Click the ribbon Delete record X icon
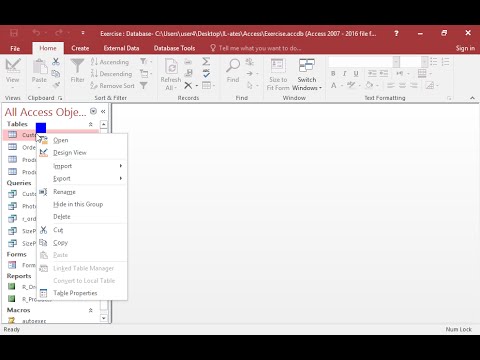Screen dimensions: 480x360 coord(188,86)
